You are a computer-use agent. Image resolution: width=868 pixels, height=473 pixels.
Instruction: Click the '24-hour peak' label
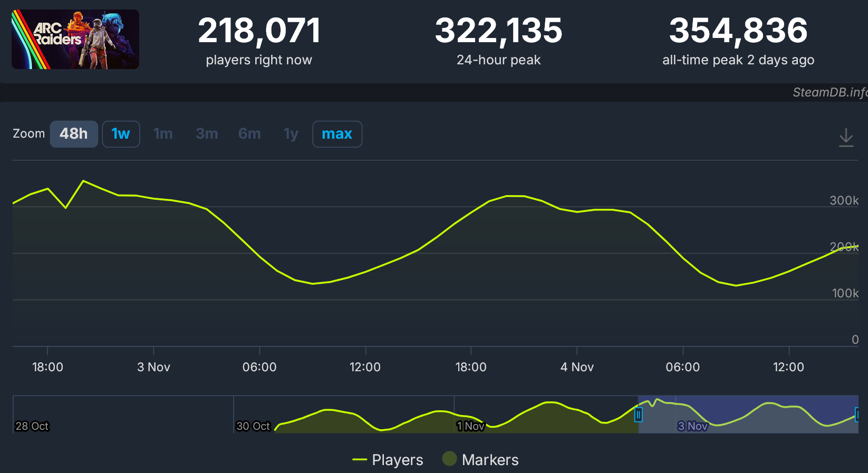pyautogui.click(x=499, y=60)
